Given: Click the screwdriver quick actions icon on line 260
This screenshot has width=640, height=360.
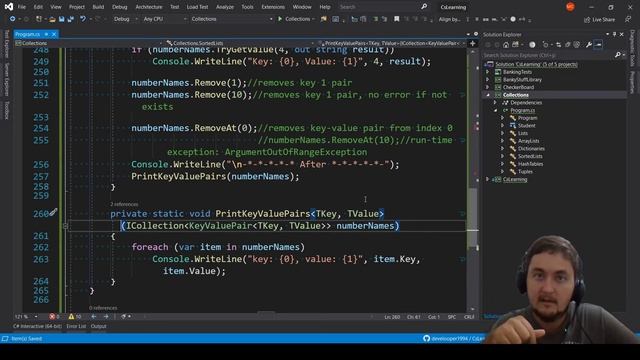Looking at the screenshot, I should [x=53, y=212].
